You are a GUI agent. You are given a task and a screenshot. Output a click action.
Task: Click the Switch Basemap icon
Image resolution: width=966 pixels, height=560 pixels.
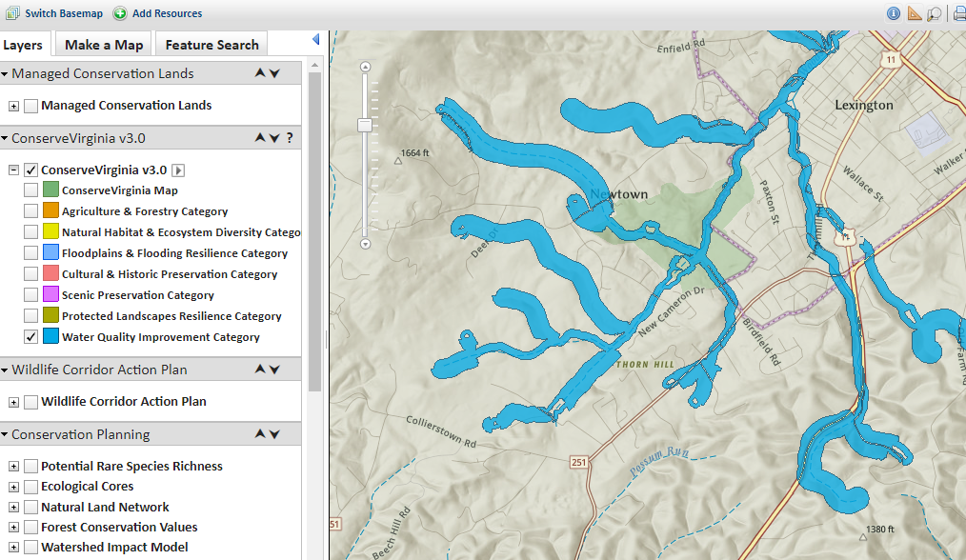tap(11, 13)
